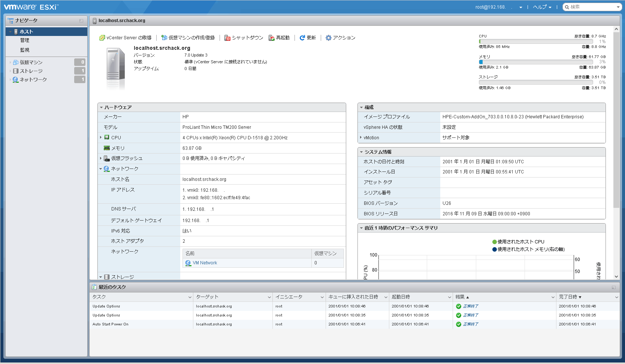Click the Shut down button label
Screen dimensions: 625x364
click(247, 38)
